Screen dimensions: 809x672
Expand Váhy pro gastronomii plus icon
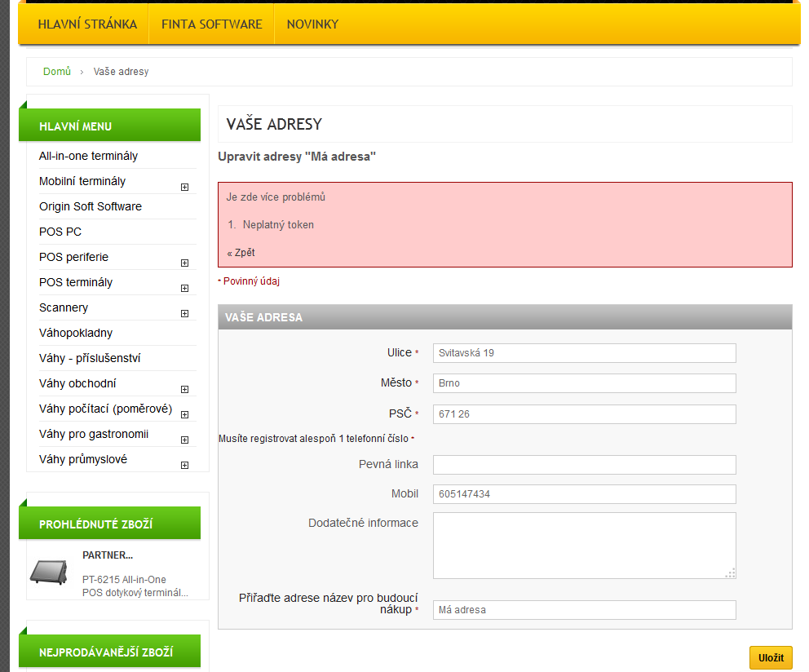(184, 440)
